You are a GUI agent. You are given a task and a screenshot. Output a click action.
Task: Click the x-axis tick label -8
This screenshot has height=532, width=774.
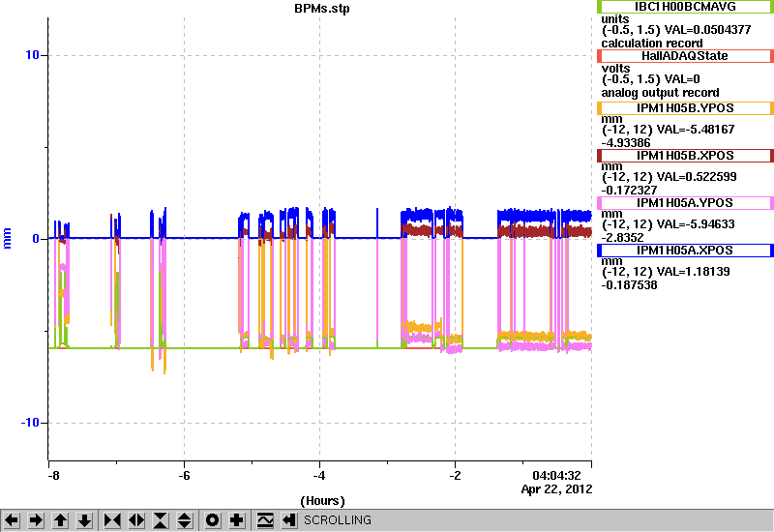click(x=53, y=475)
